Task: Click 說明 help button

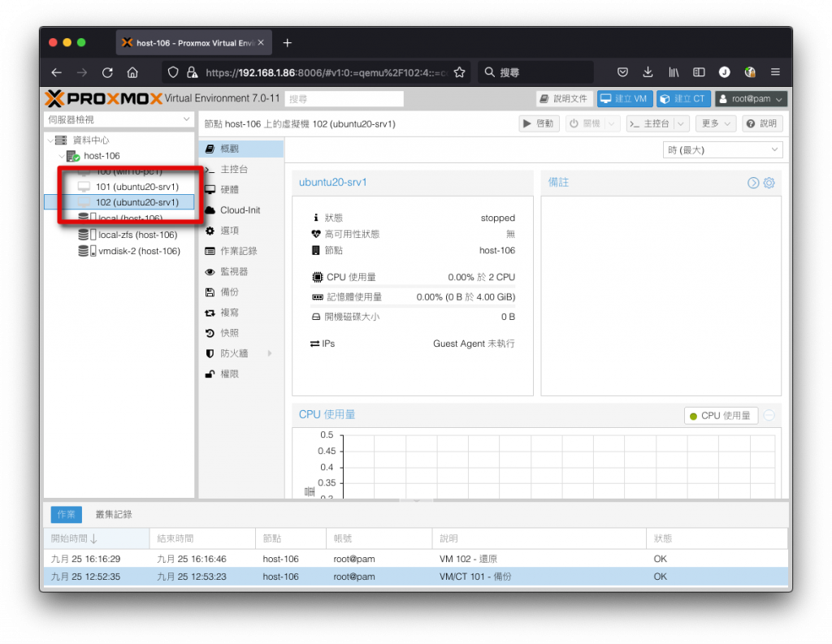Action: (762, 124)
